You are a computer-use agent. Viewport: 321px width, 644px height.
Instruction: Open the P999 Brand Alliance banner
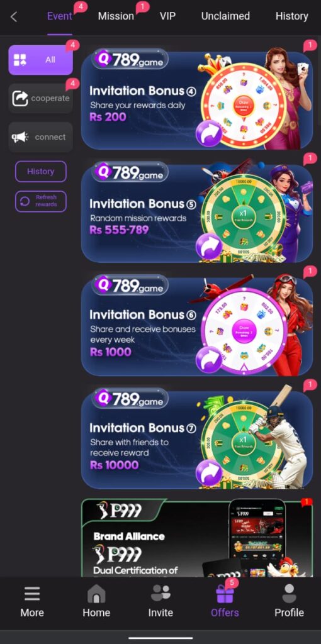tap(197, 538)
